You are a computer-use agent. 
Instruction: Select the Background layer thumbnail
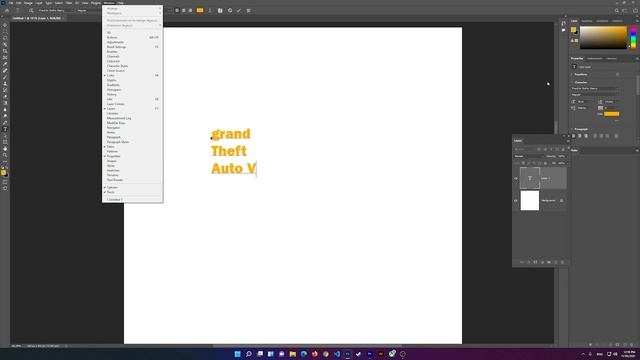[530, 200]
